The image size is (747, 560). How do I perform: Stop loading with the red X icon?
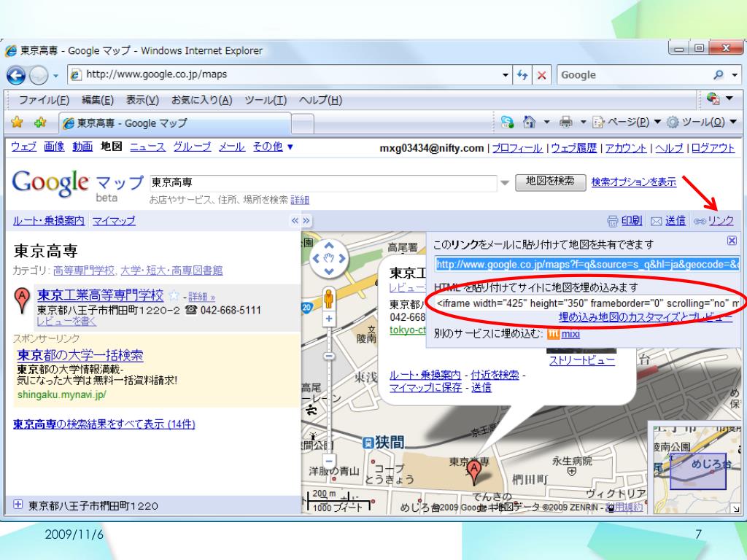pos(542,75)
